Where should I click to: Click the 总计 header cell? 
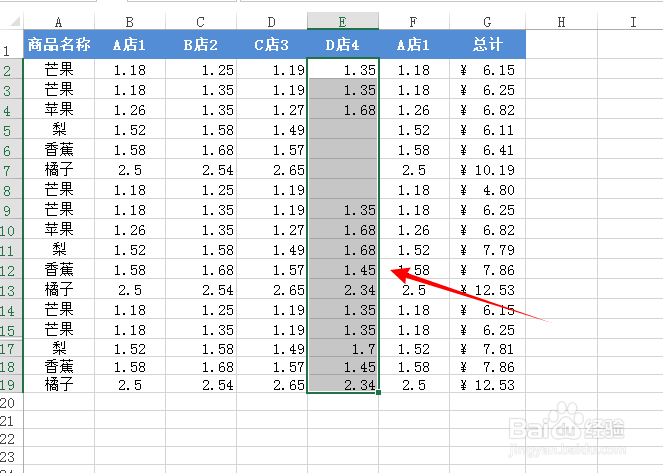488,44
